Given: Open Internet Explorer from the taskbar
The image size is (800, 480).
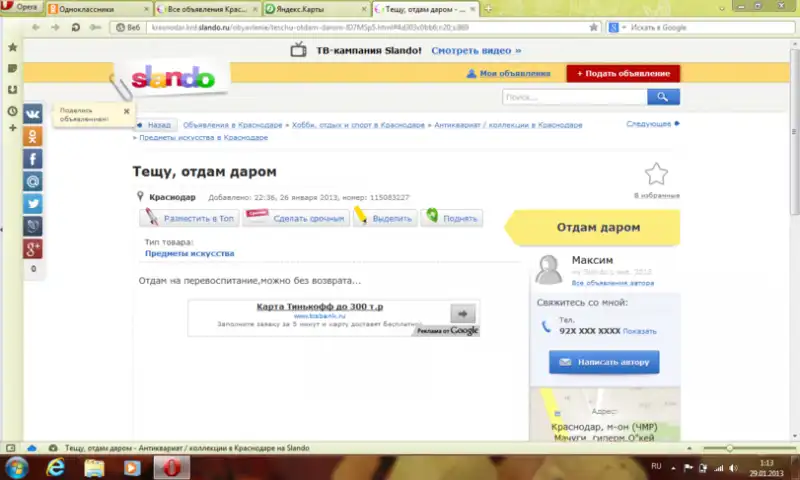Looking at the screenshot, I should click(x=55, y=467).
